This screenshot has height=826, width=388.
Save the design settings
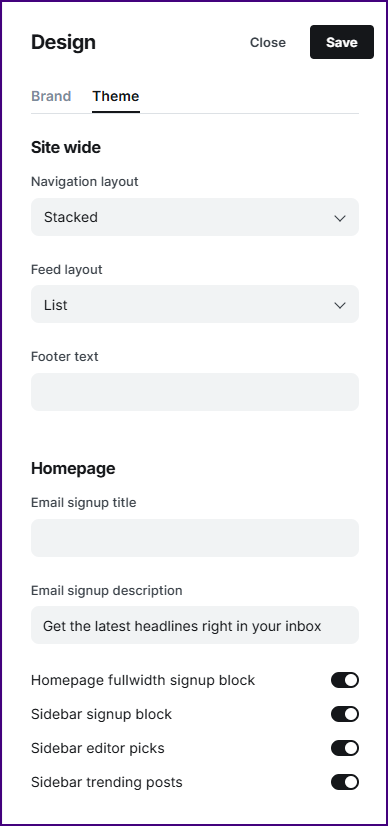tap(342, 42)
